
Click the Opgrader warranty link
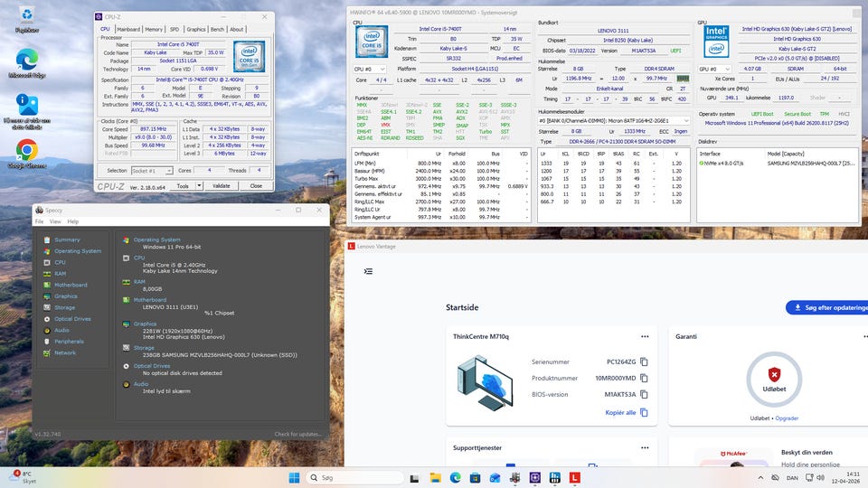(x=787, y=418)
